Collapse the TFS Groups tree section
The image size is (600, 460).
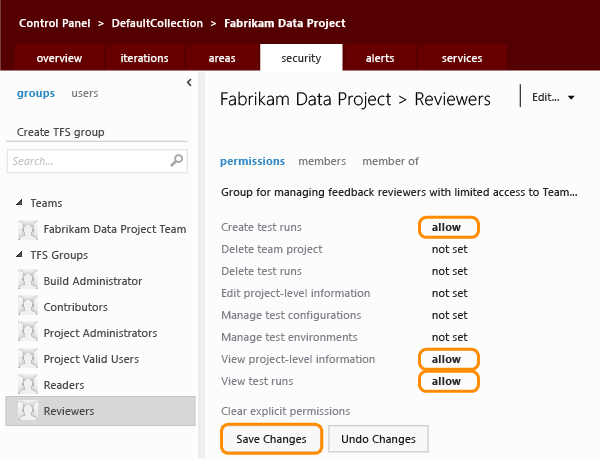[x=20, y=255]
